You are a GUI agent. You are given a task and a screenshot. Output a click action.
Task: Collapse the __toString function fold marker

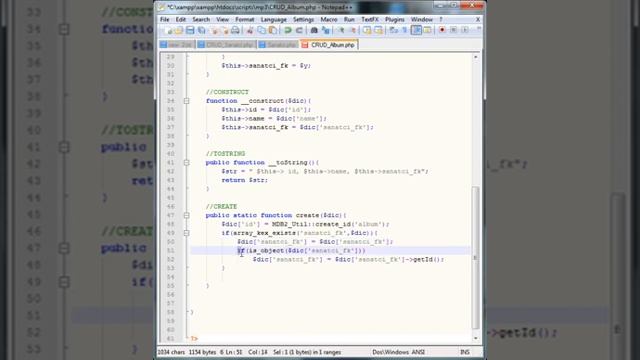[186, 162]
